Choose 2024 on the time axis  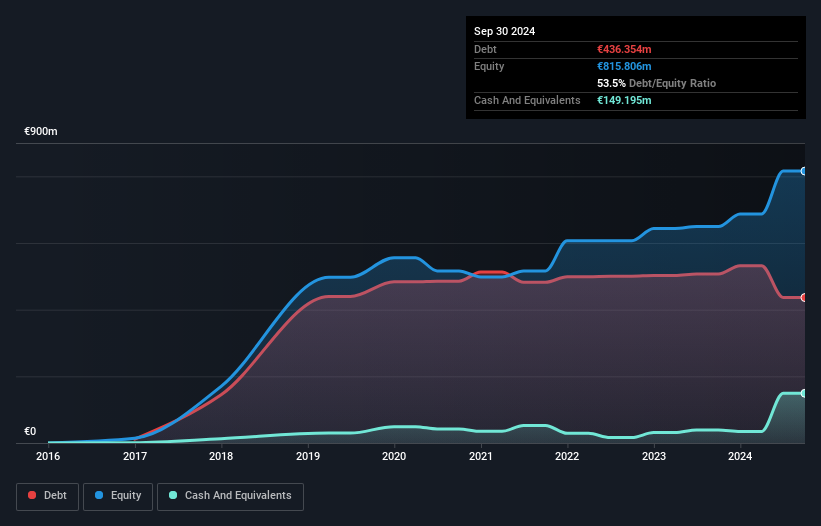click(x=740, y=456)
